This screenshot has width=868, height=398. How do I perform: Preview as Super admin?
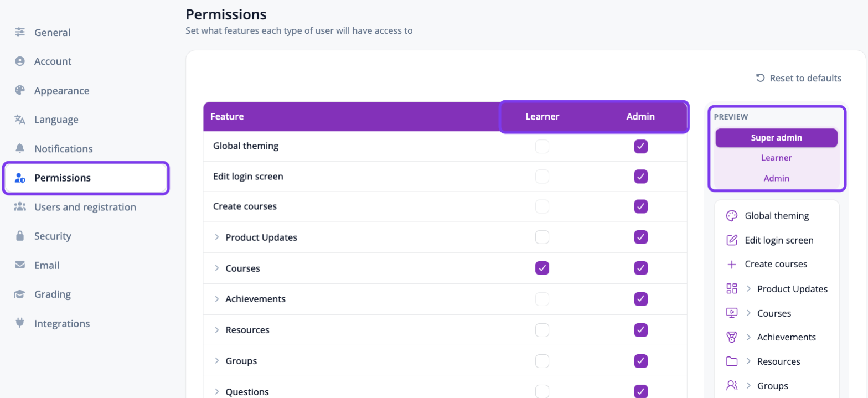pos(777,138)
